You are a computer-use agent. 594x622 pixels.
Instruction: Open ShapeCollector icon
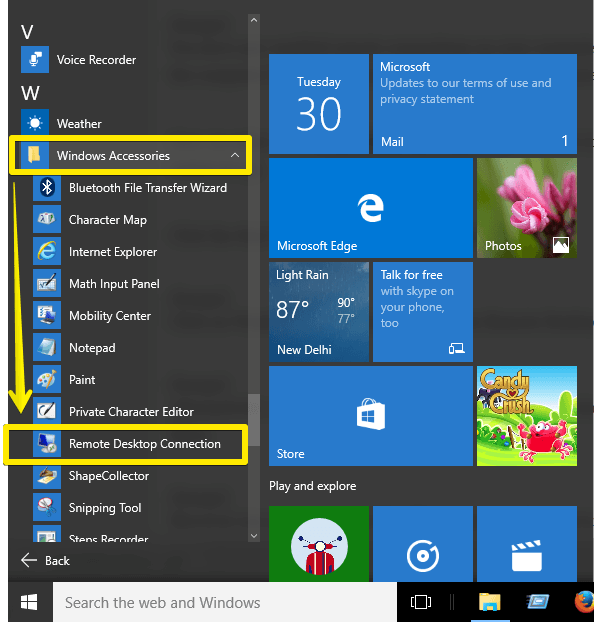point(47,475)
